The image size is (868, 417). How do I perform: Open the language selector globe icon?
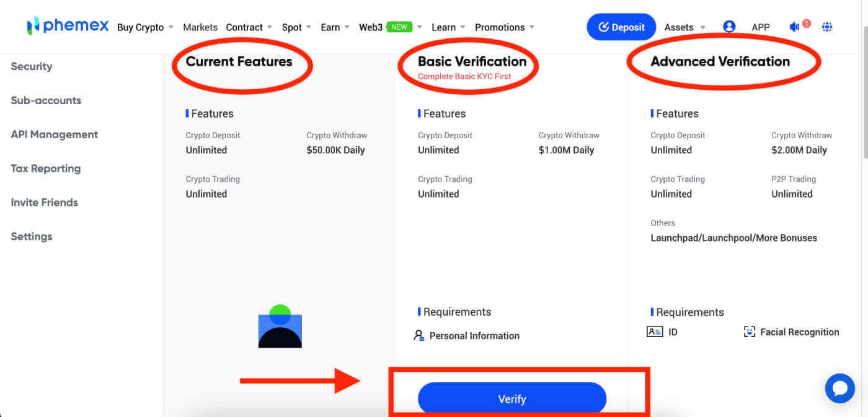(x=827, y=27)
